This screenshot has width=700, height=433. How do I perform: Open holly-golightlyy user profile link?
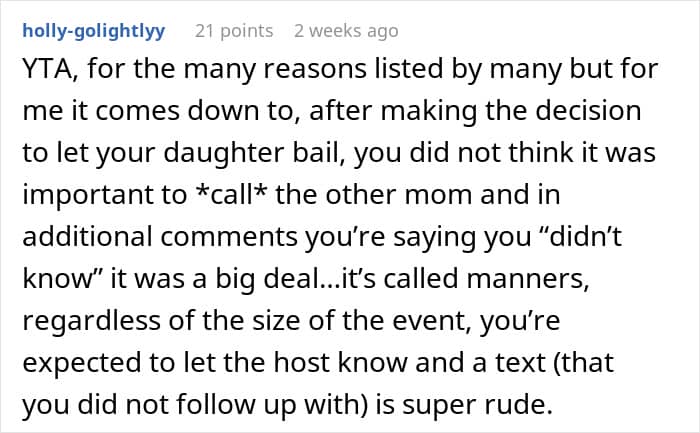coord(94,32)
